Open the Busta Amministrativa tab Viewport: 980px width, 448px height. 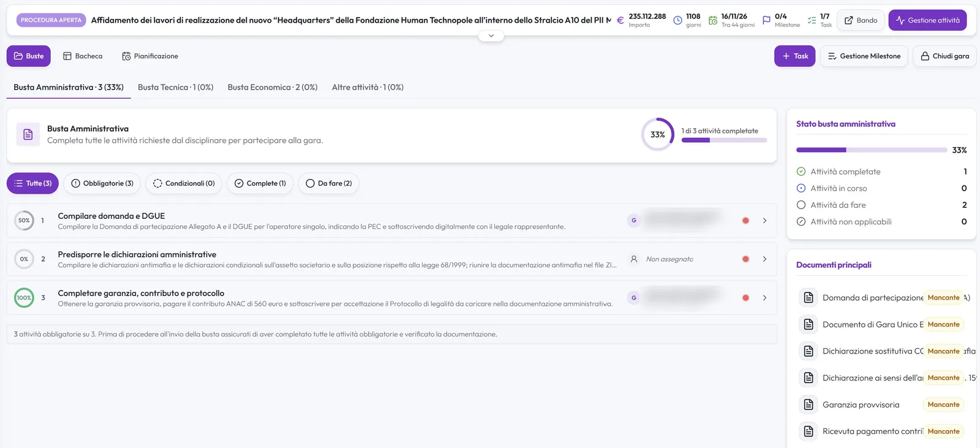click(69, 87)
